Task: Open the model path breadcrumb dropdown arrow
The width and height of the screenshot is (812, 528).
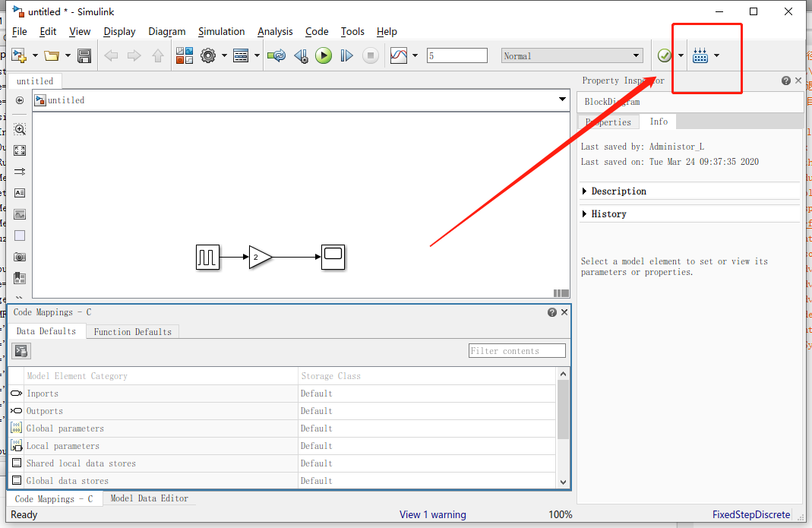Action: [562, 100]
